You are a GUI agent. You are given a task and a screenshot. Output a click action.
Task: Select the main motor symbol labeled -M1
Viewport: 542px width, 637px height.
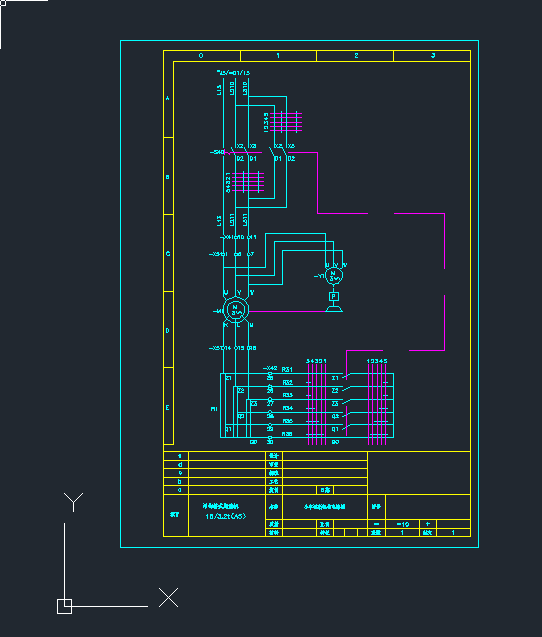coord(236,310)
